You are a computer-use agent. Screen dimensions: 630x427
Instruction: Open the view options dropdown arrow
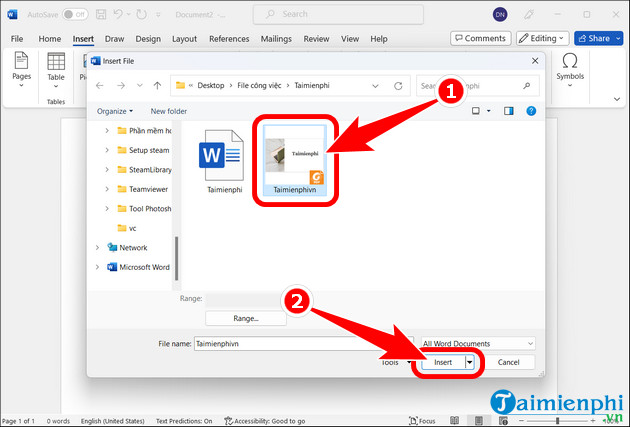[x=489, y=111]
